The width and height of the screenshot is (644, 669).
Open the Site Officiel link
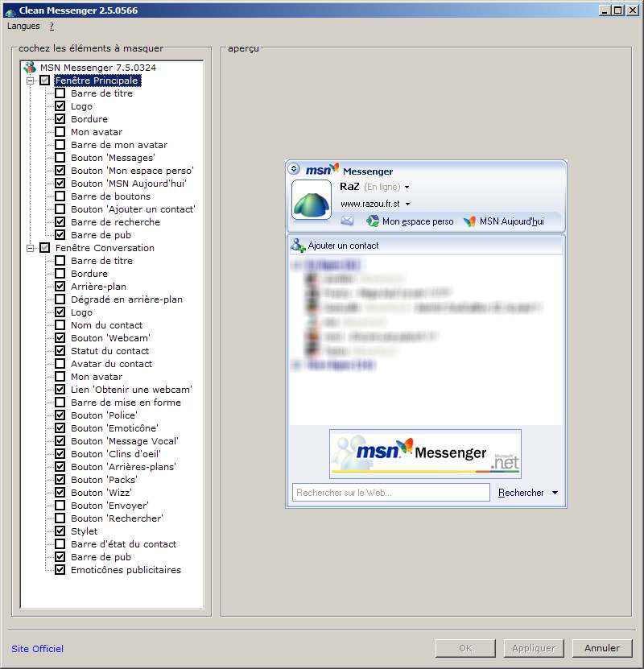tap(38, 649)
